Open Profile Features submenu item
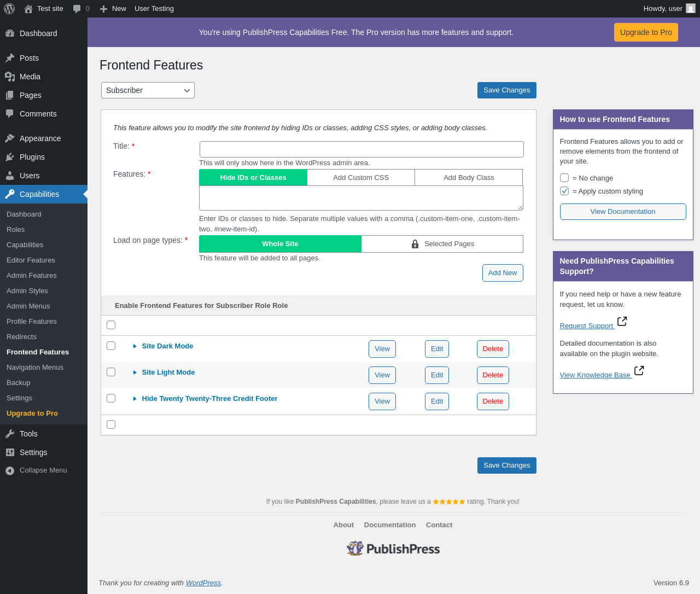Screen dimensions: 700x594 pos(32,322)
